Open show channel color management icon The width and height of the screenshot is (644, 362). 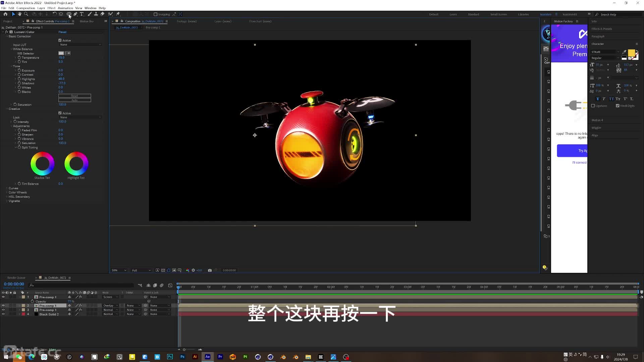(187, 270)
